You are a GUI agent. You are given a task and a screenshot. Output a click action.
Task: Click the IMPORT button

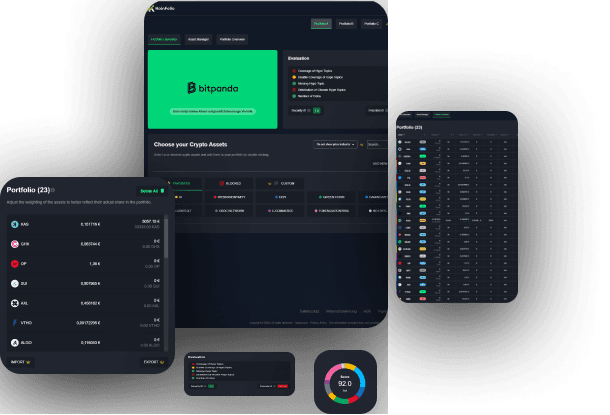click(x=21, y=362)
